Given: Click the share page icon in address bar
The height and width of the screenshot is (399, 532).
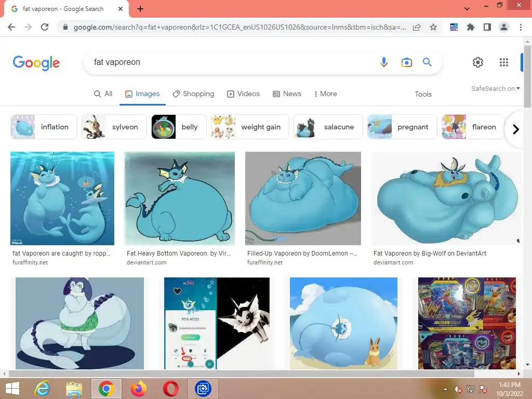Looking at the screenshot, I should pos(417,27).
